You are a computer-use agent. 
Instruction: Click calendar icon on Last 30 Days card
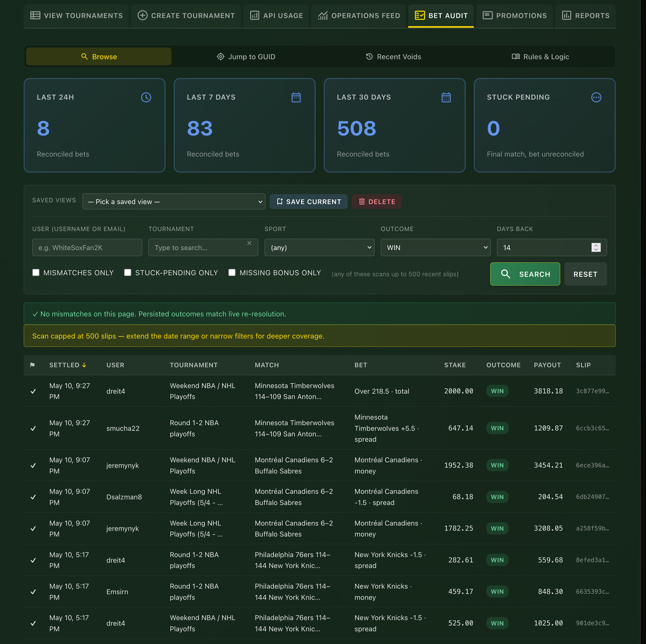click(446, 97)
